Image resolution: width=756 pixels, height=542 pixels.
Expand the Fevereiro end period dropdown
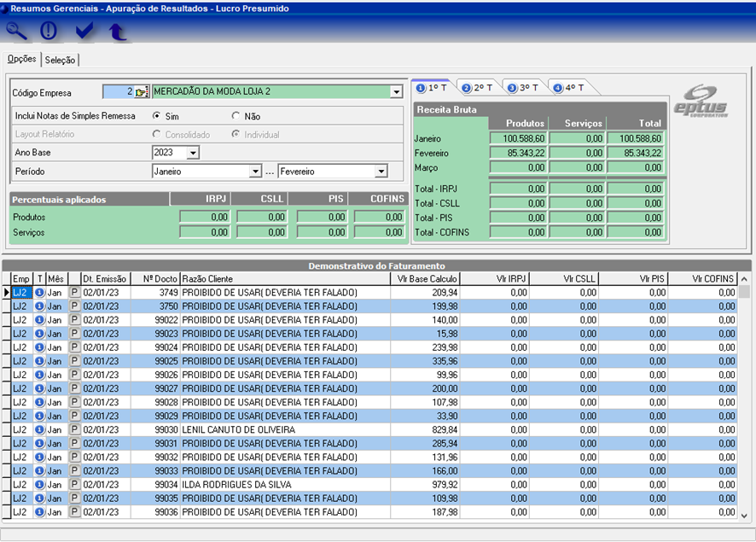click(381, 172)
